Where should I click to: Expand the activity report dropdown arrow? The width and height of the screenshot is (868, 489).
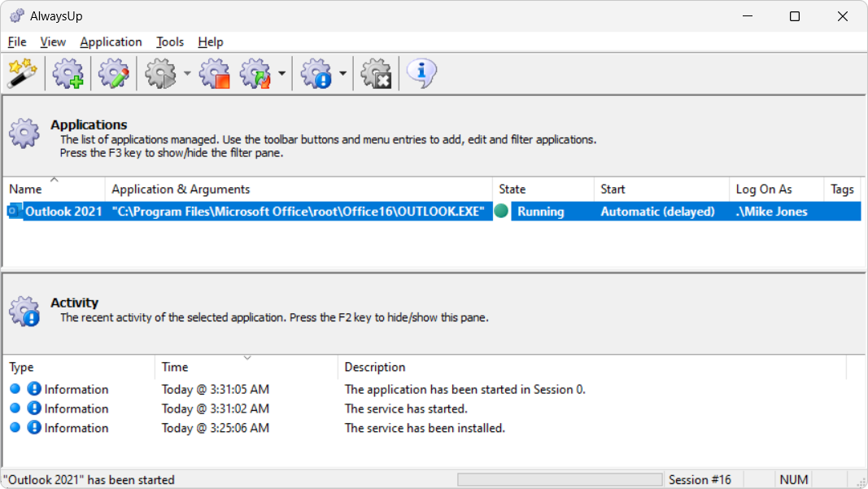(342, 73)
